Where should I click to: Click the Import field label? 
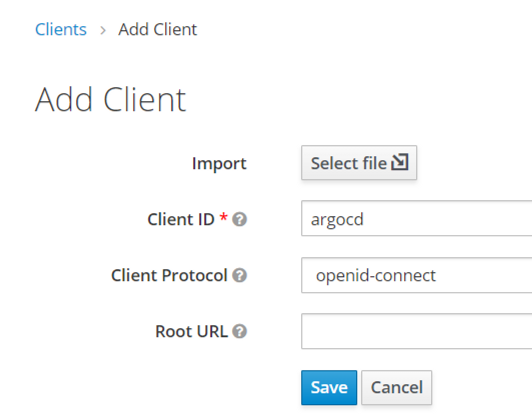(x=219, y=164)
